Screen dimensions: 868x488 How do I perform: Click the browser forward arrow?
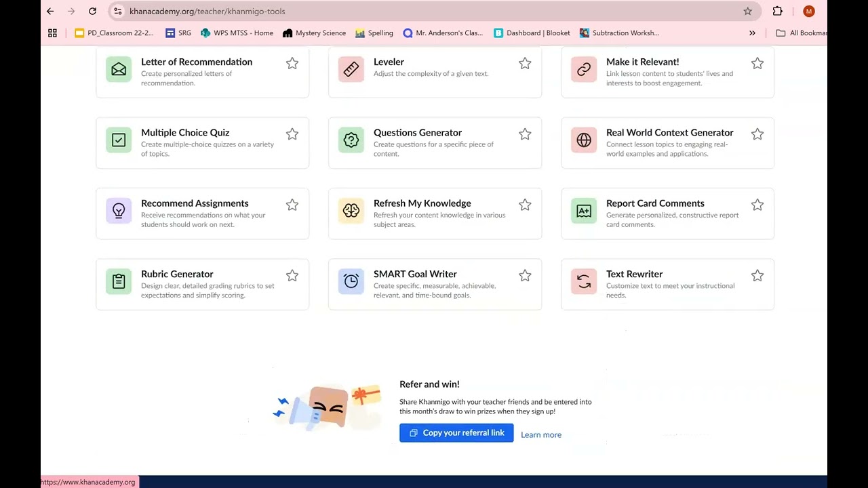pos(71,12)
